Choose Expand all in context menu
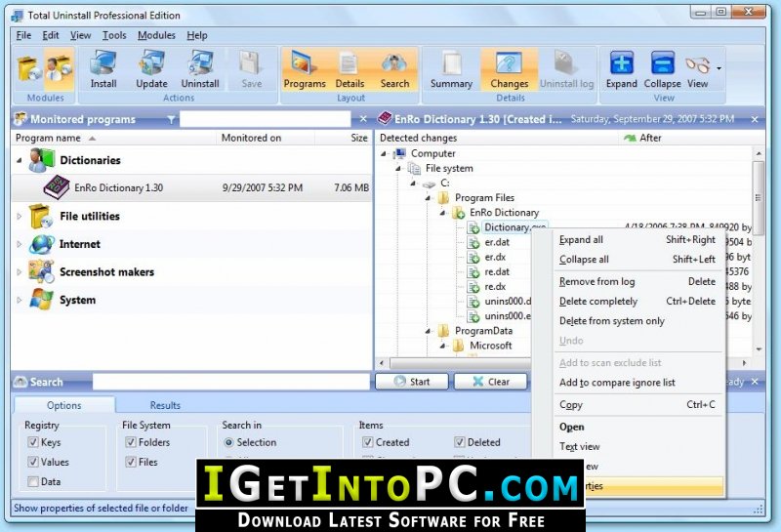 coord(637,239)
